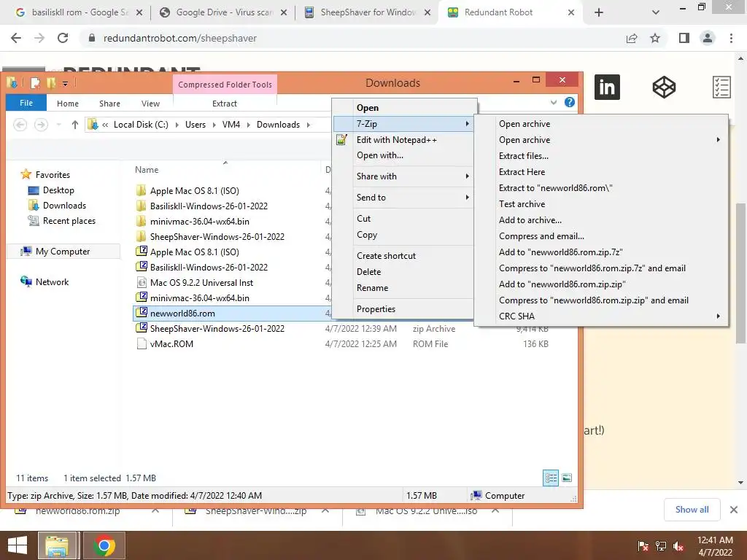Click Chrome taskbar icon

[x=104, y=545]
